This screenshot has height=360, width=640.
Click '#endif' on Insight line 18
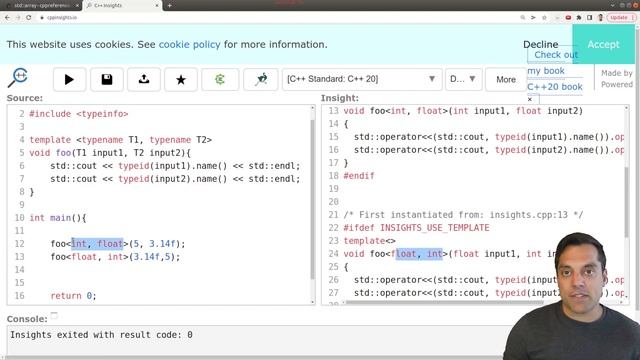point(359,176)
